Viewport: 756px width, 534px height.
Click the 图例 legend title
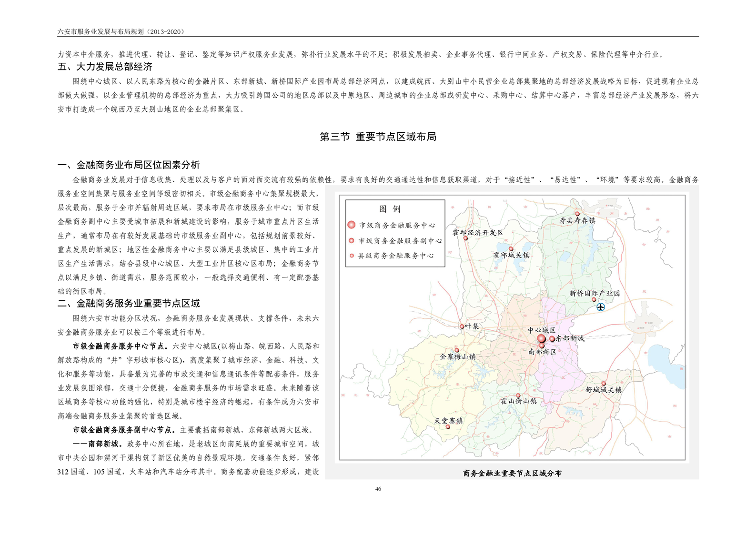click(390, 209)
